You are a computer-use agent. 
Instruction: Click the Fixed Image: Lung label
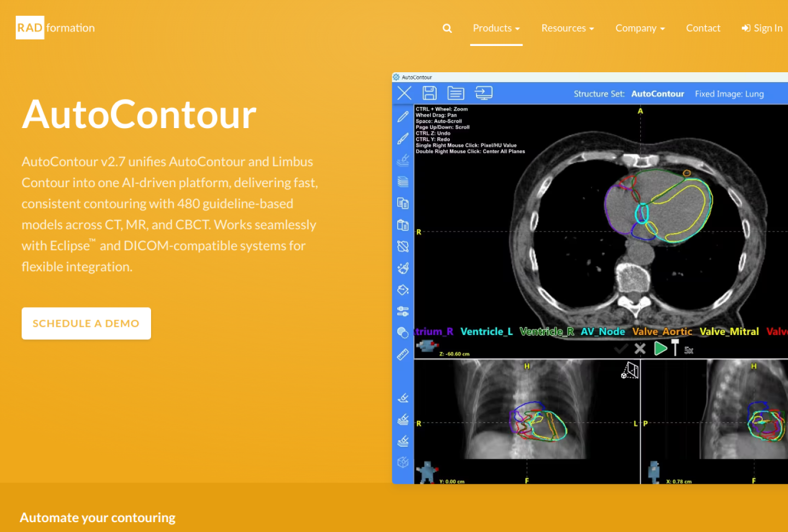point(729,94)
